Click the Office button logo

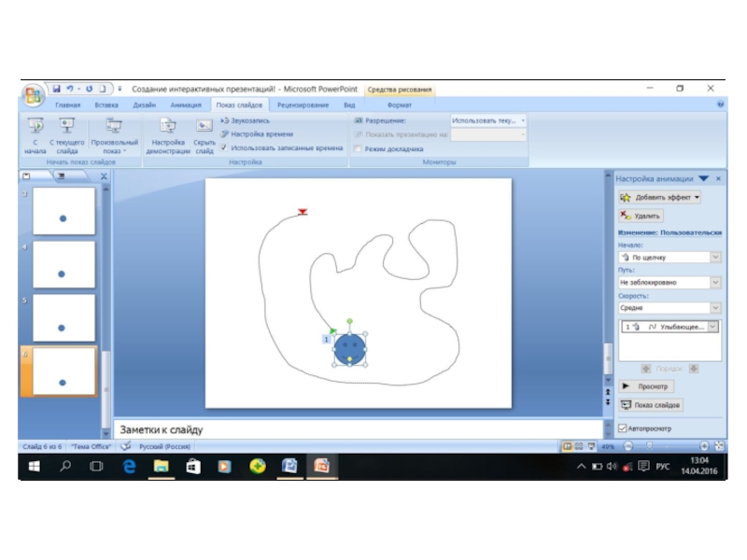(x=34, y=94)
